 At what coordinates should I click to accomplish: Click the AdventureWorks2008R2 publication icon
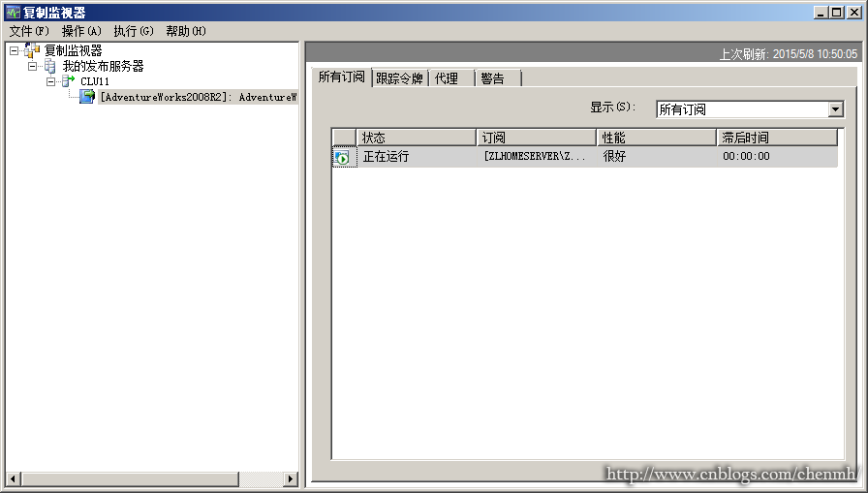click(x=88, y=97)
